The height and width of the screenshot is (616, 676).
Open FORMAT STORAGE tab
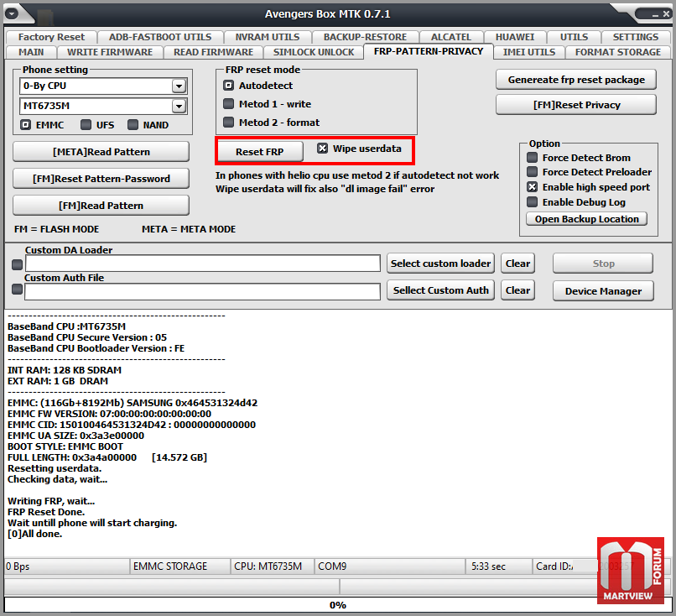[x=618, y=52]
